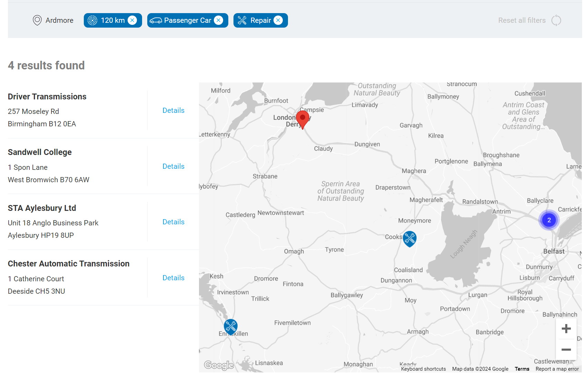The width and height of the screenshot is (588, 380).
Task: Zoom in on the map
Action: click(x=566, y=329)
